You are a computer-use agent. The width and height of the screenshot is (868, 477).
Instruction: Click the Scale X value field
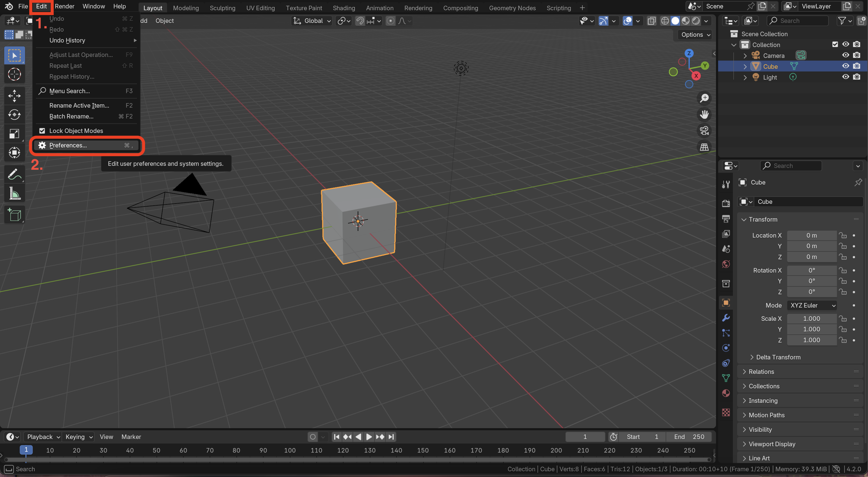811,318
